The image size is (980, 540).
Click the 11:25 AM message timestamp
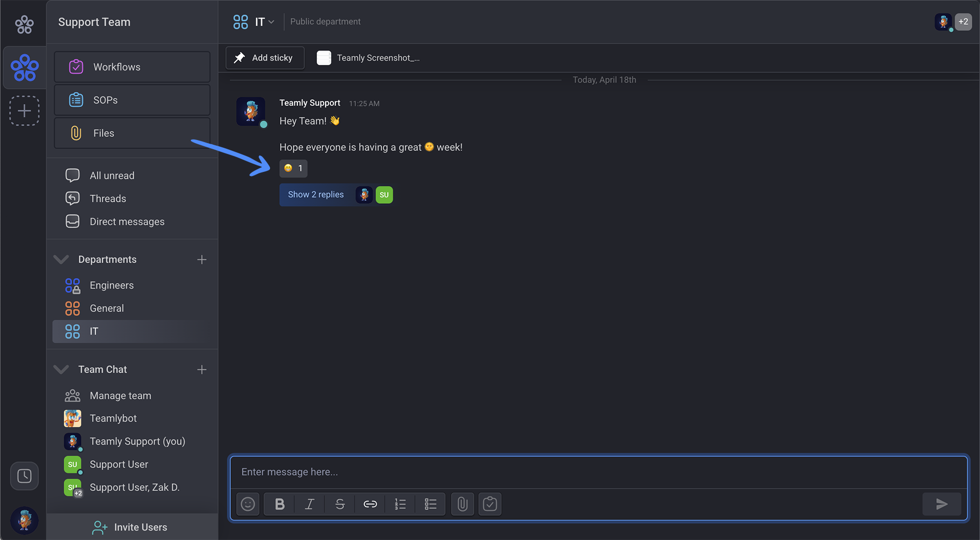pyautogui.click(x=364, y=103)
